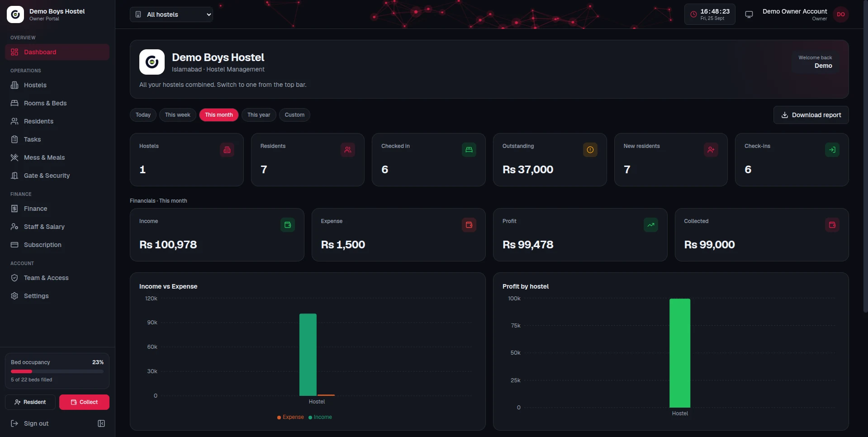This screenshot has width=868, height=437.
Task: Click the Team & Access shield icon
Action: point(14,278)
